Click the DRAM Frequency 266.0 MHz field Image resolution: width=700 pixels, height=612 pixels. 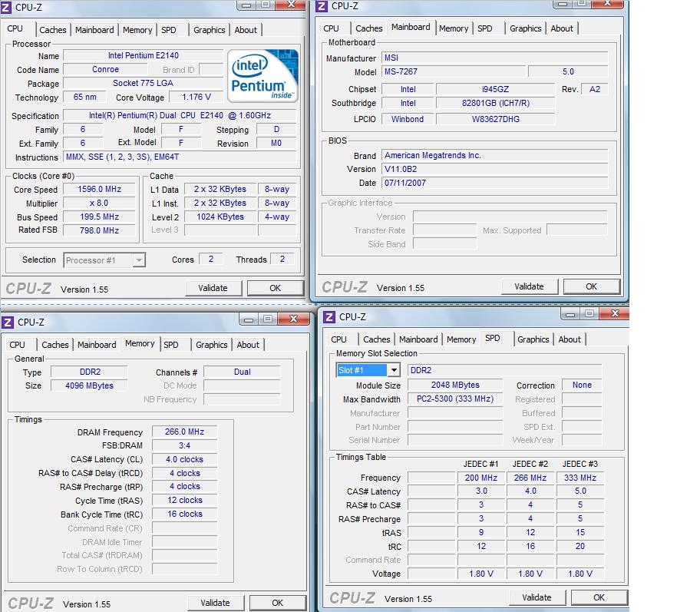pos(185,432)
